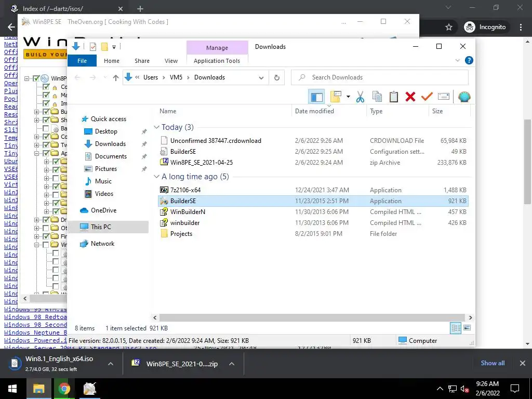Image resolution: width=532 pixels, height=399 pixels.
Task: Open the address bar history dropdown
Action: [261, 78]
